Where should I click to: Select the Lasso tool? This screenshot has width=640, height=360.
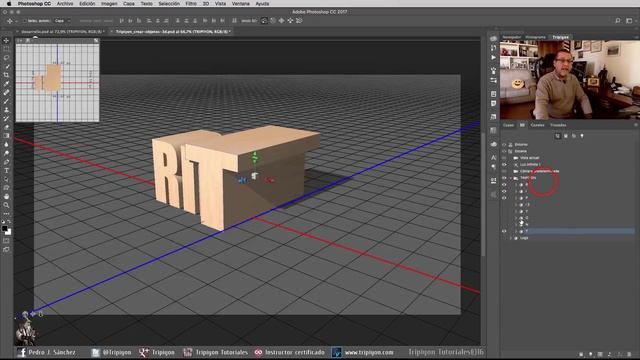(6, 58)
